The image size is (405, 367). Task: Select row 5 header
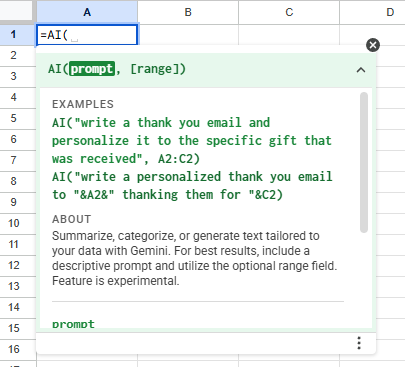tap(13, 118)
